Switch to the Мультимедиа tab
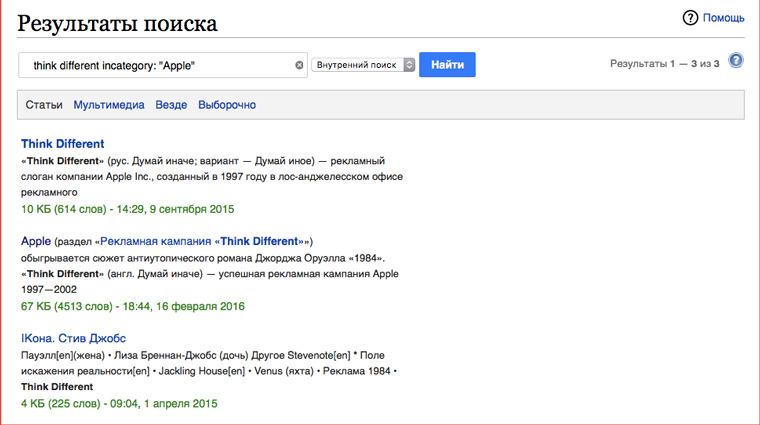Viewport: 760px width, 425px height. tap(109, 105)
